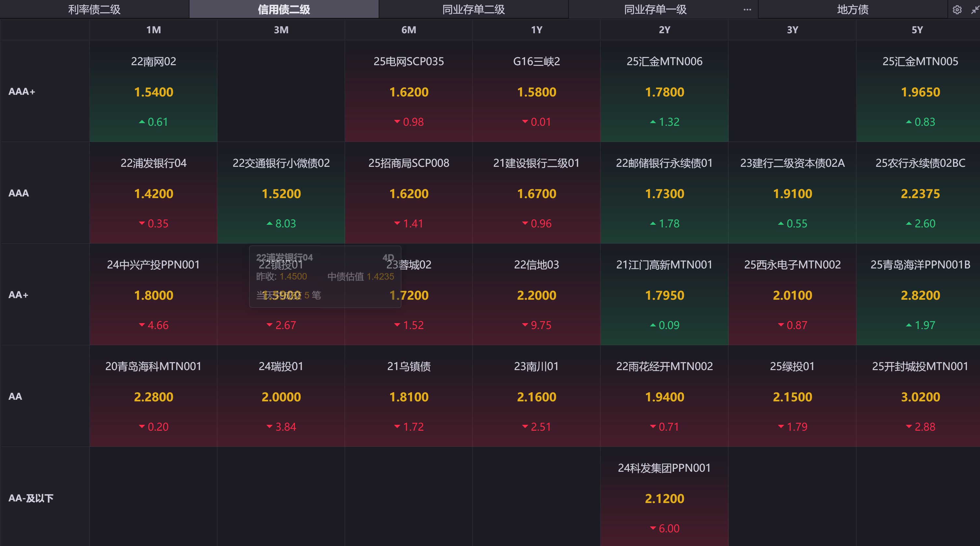Click the 24科发集团PPN001 bond

[664, 468]
